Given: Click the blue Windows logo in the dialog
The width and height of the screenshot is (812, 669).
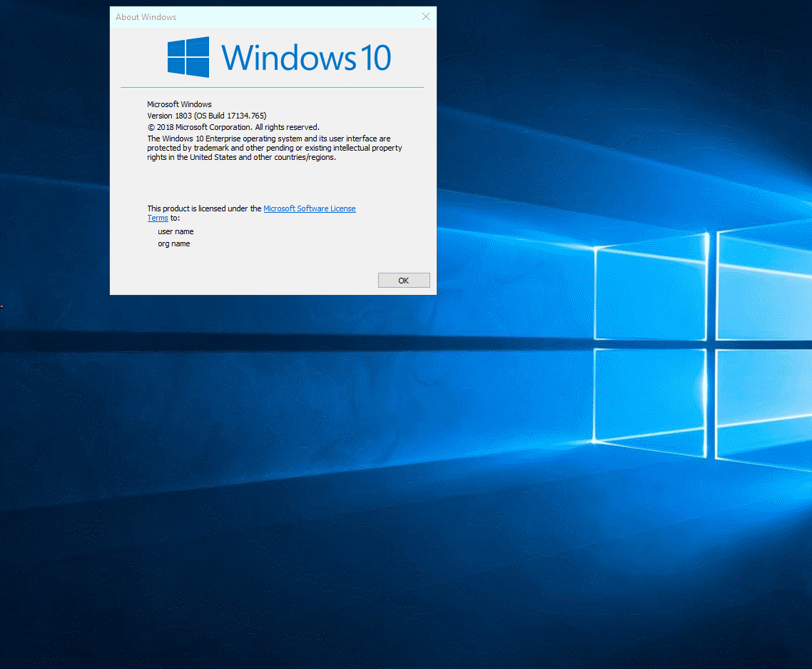Looking at the screenshot, I should pyautogui.click(x=188, y=57).
